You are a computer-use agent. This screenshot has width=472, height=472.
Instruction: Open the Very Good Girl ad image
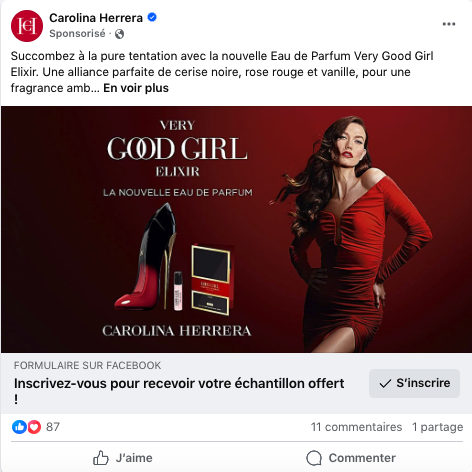pos(236,229)
